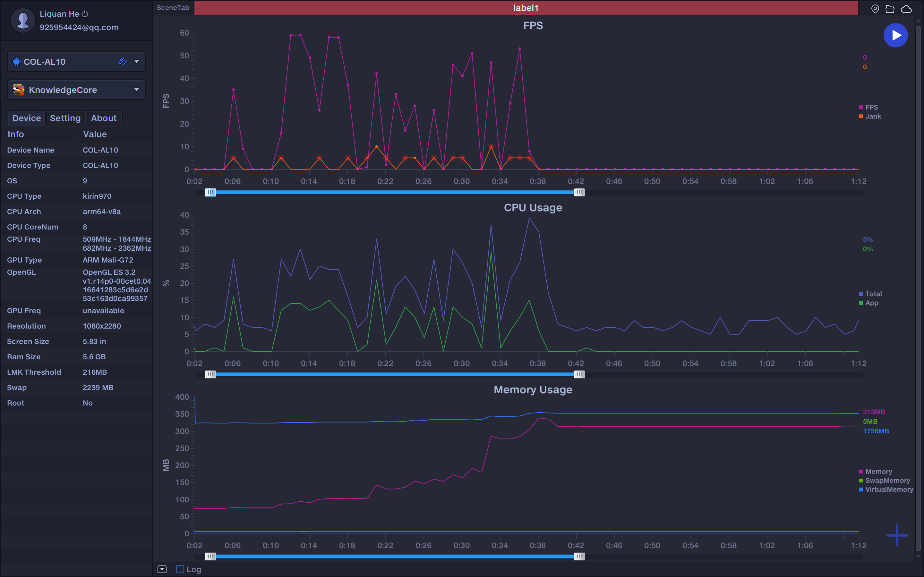This screenshot has width=924, height=577.
Task: Expand the COL-AL10 device dropdown
Action: (x=137, y=61)
